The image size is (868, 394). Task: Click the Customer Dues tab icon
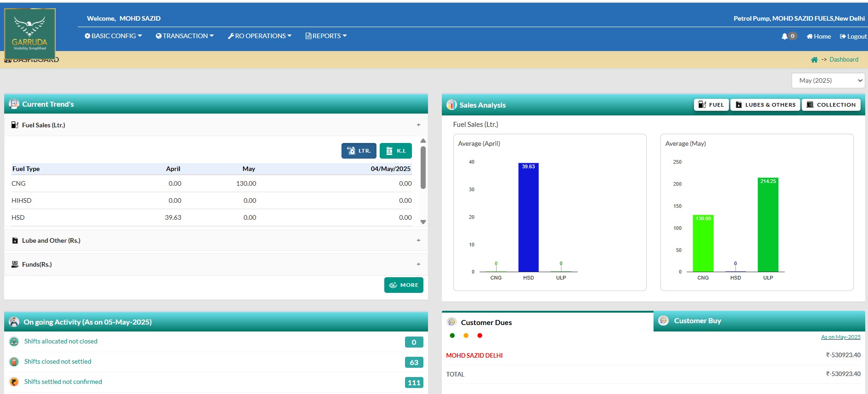(x=452, y=322)
